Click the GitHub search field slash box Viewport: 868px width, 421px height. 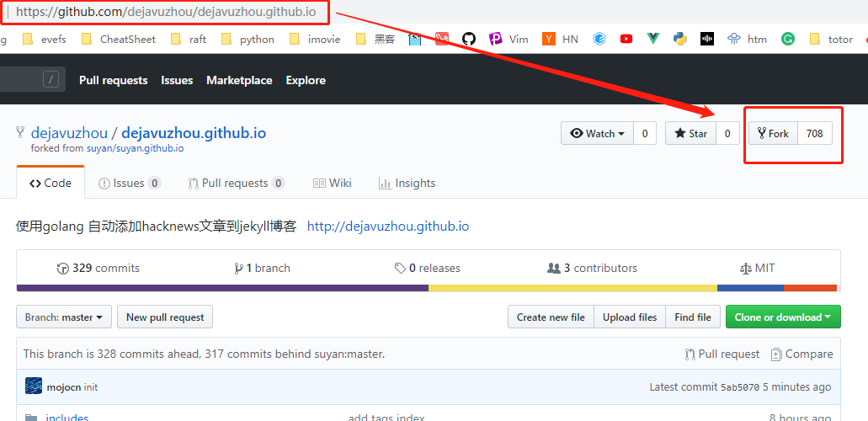[51, 80]
